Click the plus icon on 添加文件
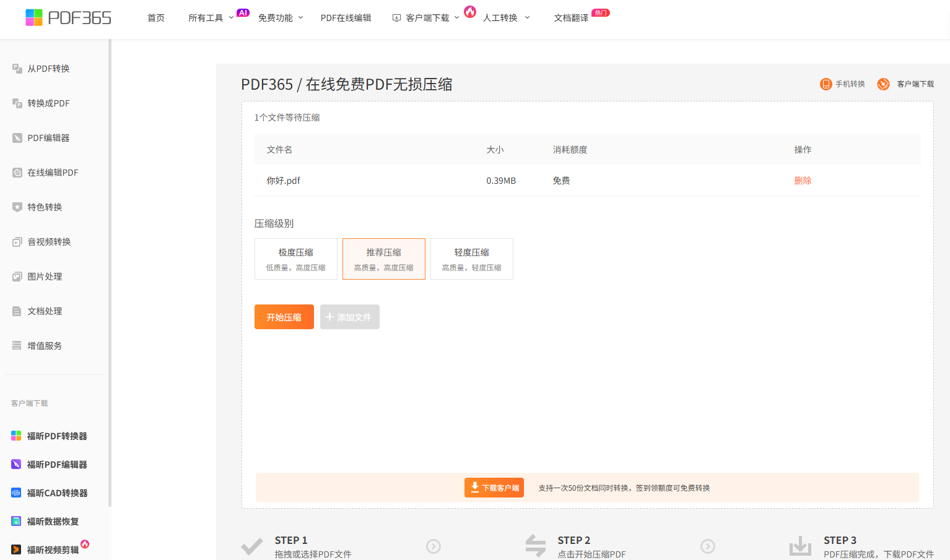The height and width of the screenshot is (560, 950). [329, 317]
